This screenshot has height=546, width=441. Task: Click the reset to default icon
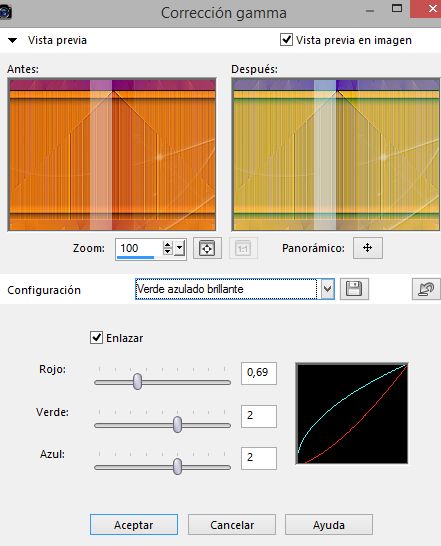426,289
